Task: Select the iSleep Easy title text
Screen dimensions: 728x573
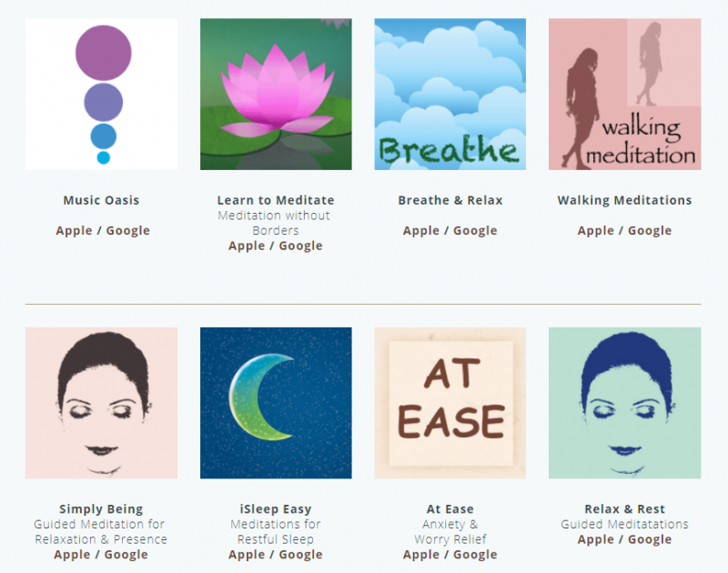Action: (276, 509)
